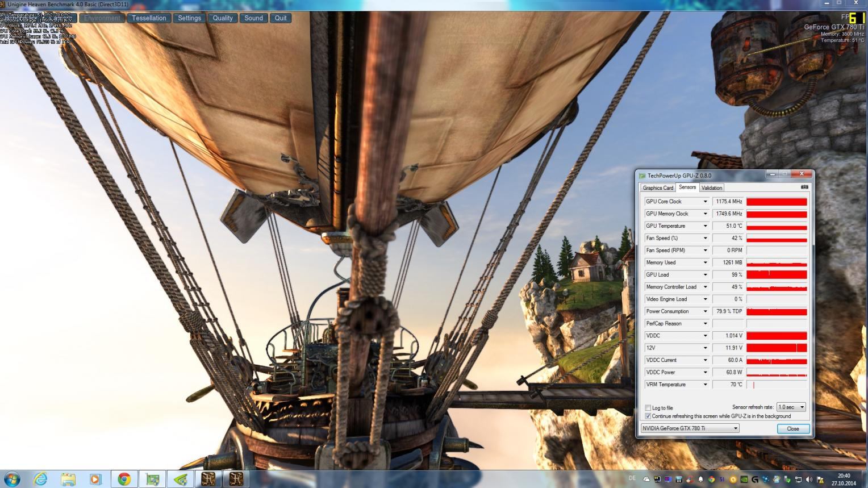
Task: Click the GPU Load history graph
Action: [x=777, y=275]
